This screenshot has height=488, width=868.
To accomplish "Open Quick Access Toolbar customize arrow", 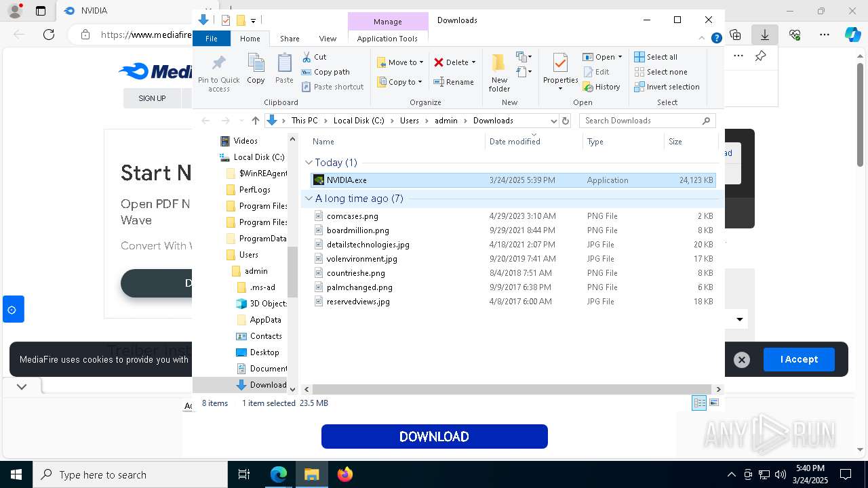I will 253,20.
